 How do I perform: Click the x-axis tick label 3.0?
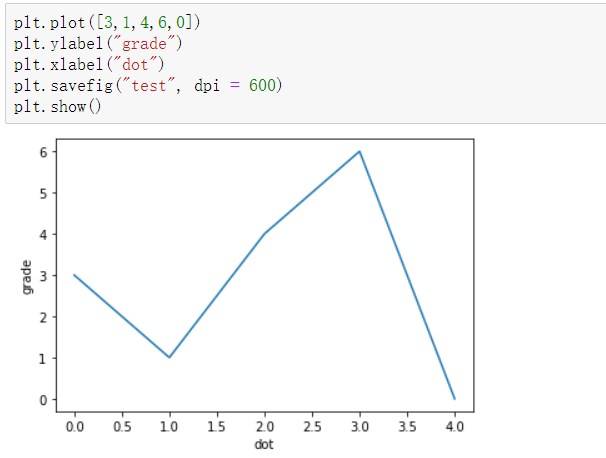tap(360, 427)
